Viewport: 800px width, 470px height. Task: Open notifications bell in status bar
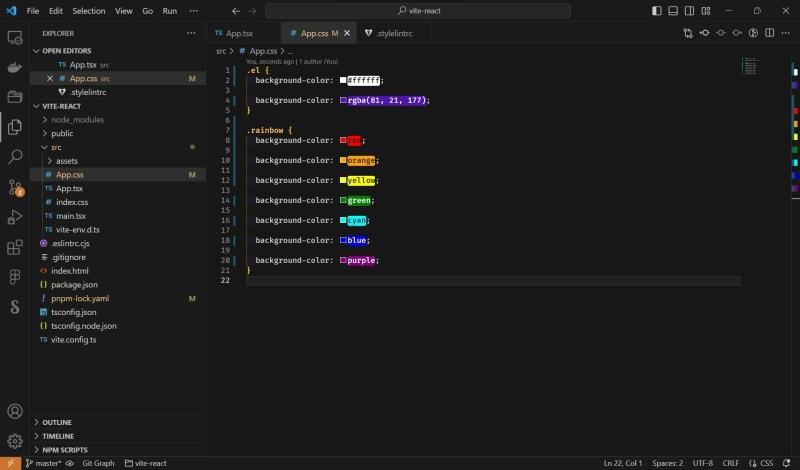pyautogui.click(x=786, y=463)
